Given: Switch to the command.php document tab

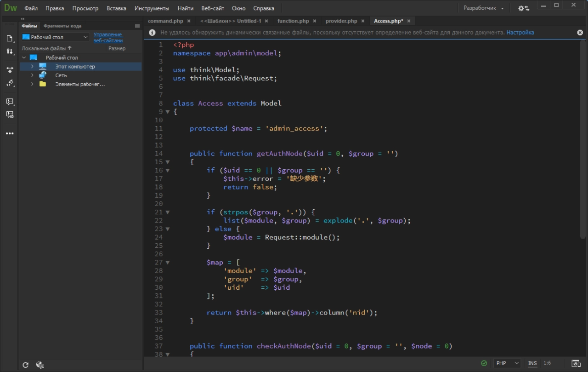Looking at the screenshot, I should point(165,21).
